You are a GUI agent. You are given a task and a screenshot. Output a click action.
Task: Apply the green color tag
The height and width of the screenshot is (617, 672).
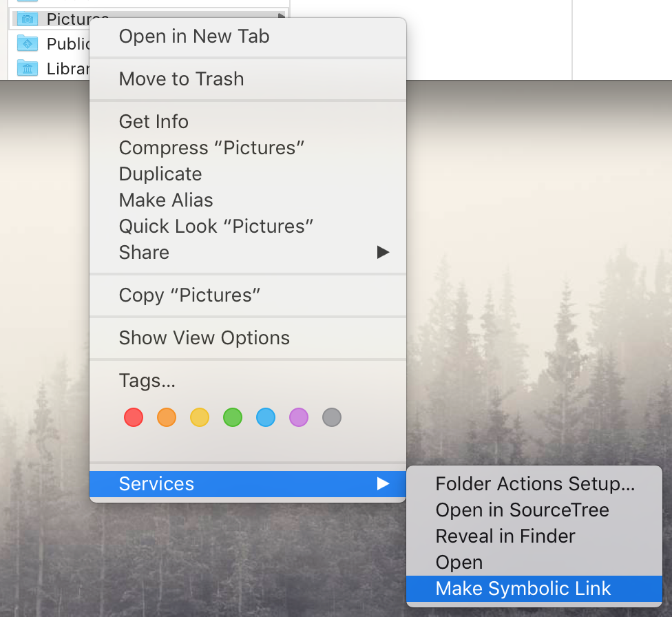(233, 417)
